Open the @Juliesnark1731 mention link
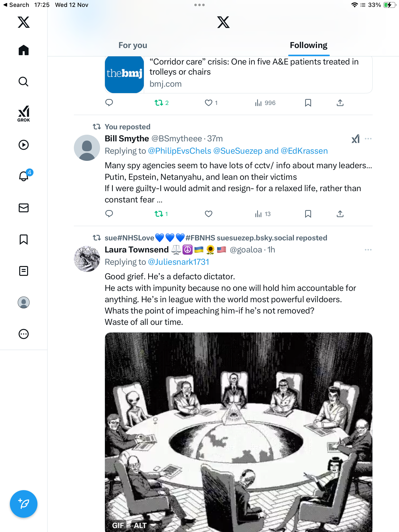Viewport: 399px width, 532px height. (x=179, y=262)
